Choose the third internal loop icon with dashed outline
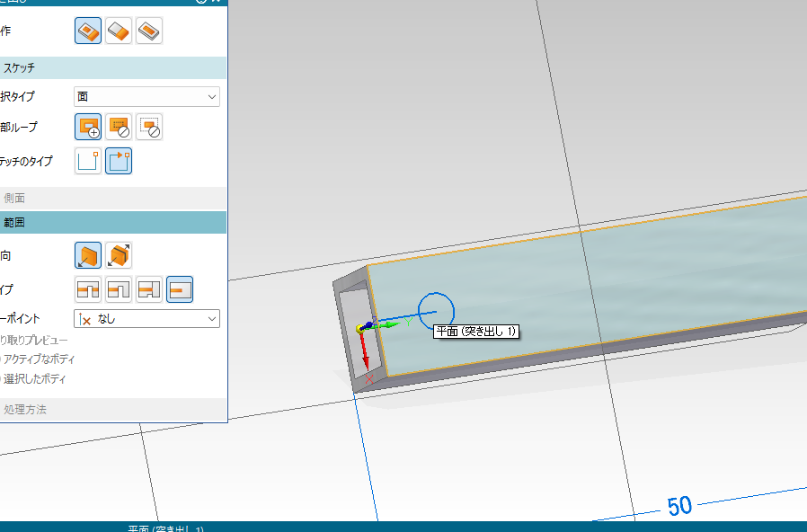 (x=149, y=128)
